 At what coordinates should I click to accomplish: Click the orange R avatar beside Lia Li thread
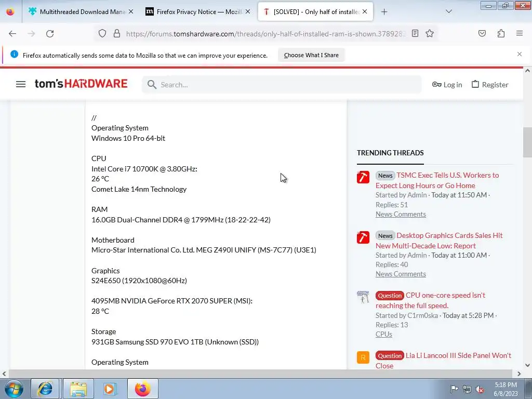pos(363,357)
